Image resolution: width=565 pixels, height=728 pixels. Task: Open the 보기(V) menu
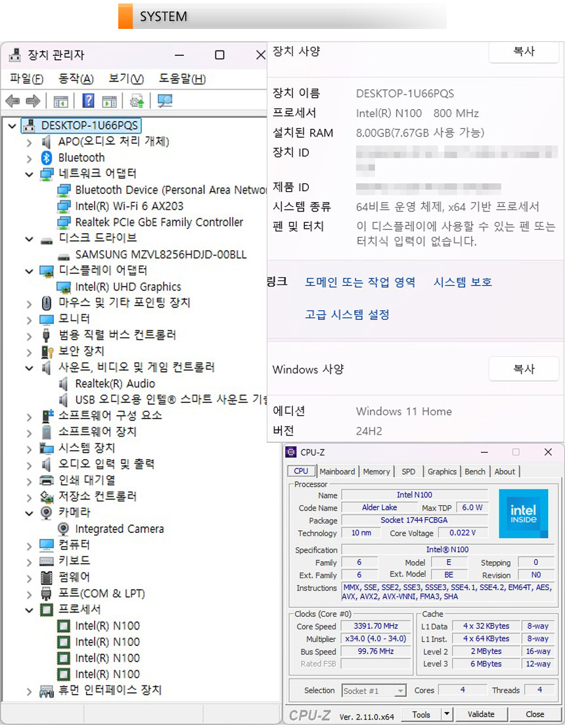coord(126,79)
